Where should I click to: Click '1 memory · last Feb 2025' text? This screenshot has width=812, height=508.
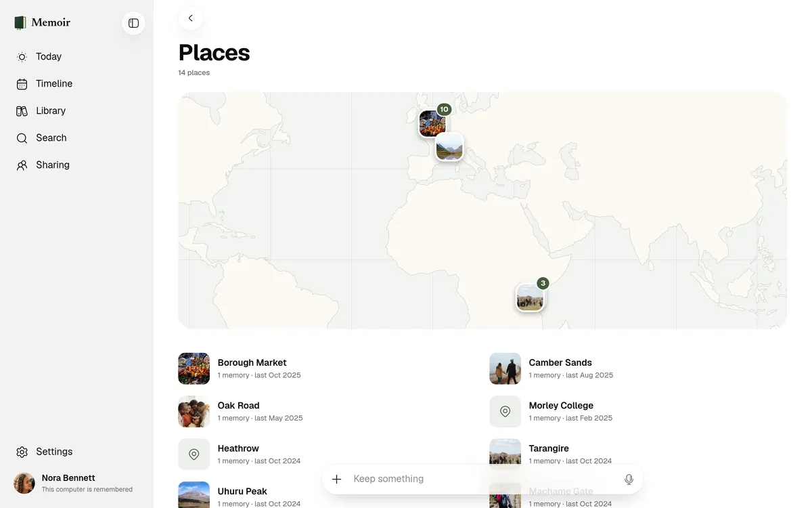click(x=570, y=418)
